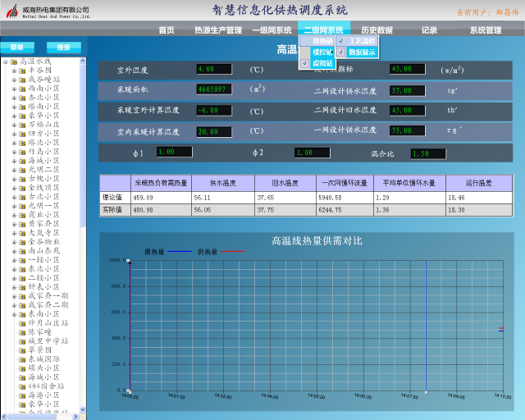This screenshot has width=525, height=420.
Task: Expand the 南山泰苑 tree node
Action: (x=14, y=251)
